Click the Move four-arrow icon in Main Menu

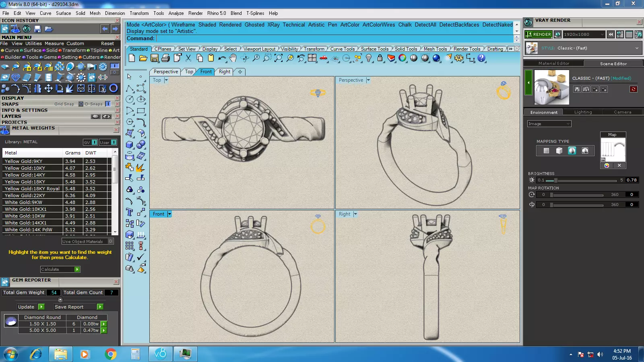click(x=48, y=88)
